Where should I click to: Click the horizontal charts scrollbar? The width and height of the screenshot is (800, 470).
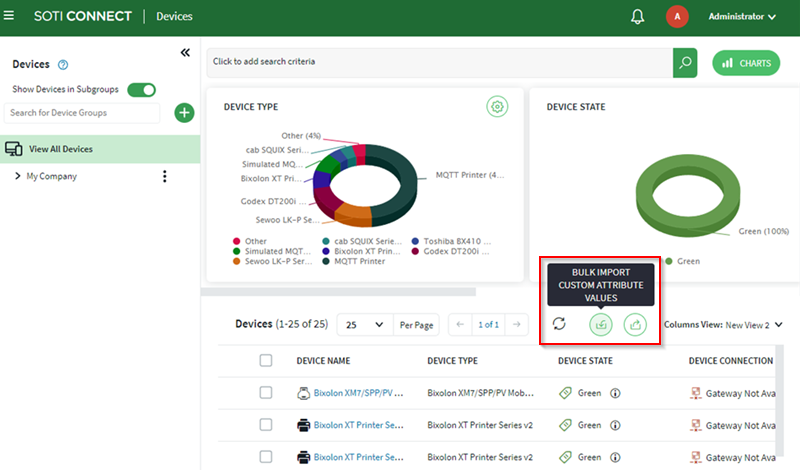[338, 292]
